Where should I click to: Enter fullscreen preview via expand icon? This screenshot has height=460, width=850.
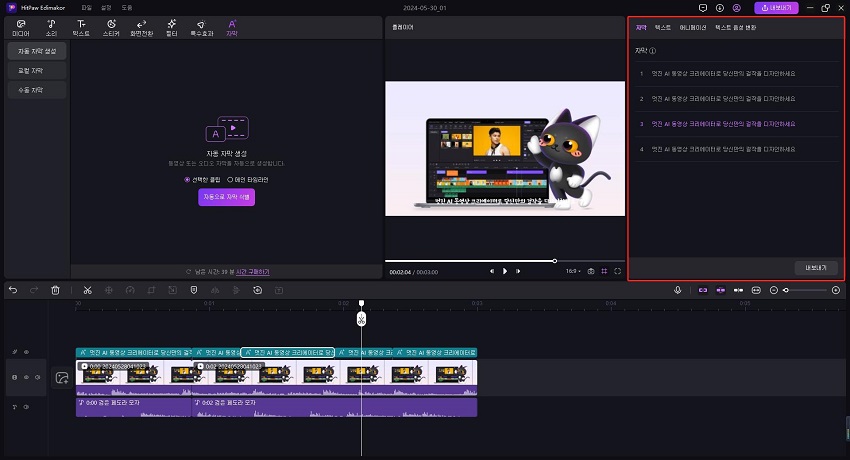(x=617, y=271)
